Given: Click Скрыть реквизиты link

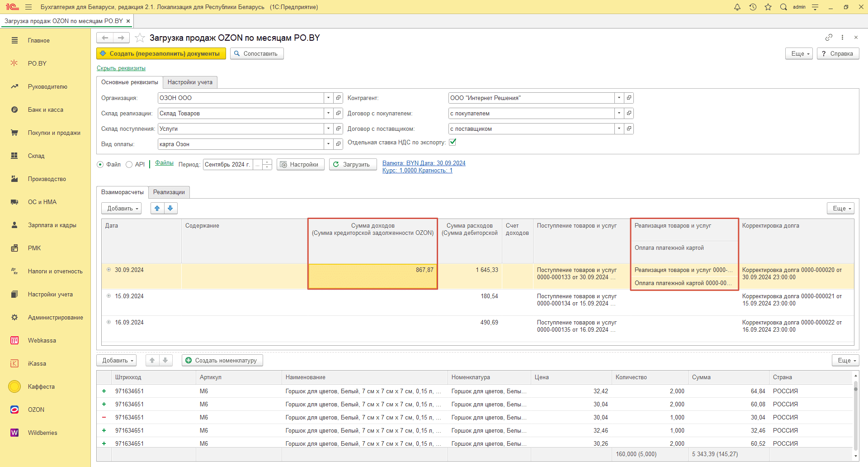Looking at the screenshot, I should coord(121,68).
